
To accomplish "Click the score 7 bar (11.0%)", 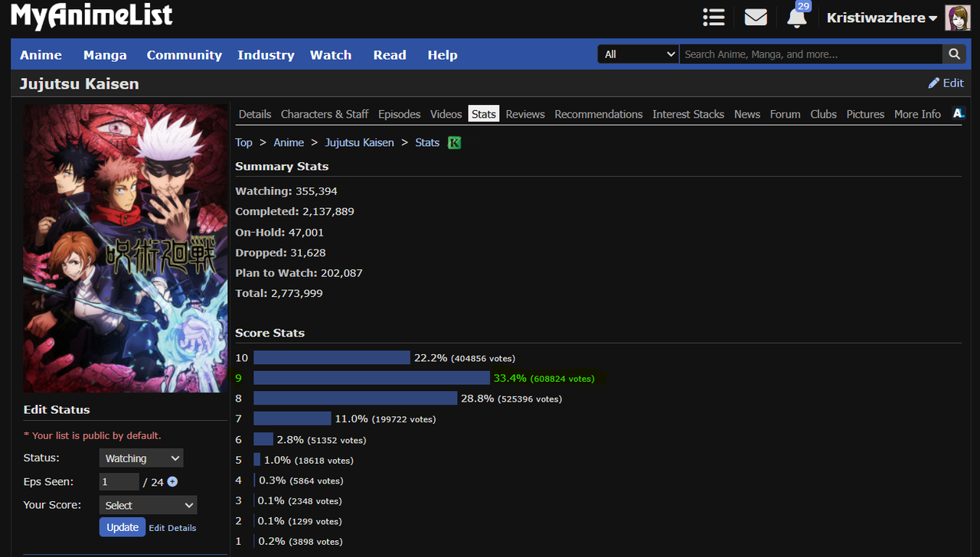I will [292, 419].
